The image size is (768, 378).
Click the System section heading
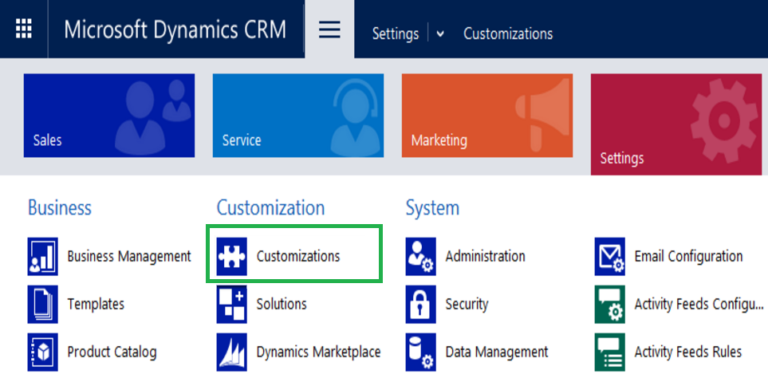point(432,208)
